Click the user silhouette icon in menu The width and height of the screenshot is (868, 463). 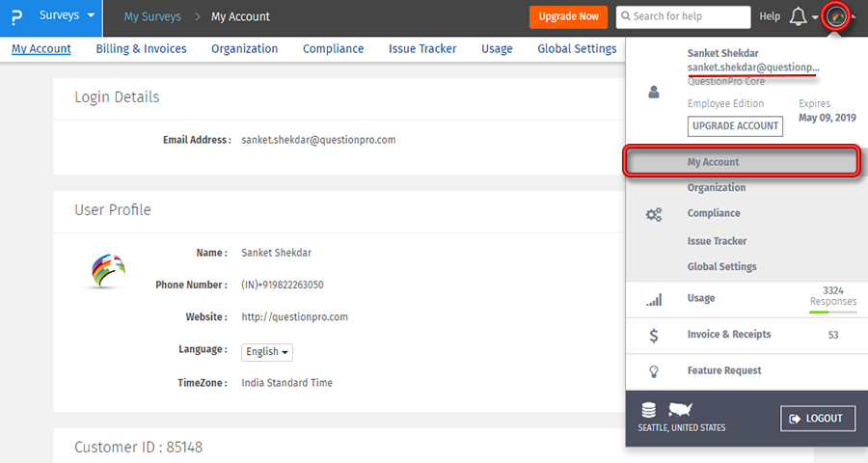tap(654, 92)
